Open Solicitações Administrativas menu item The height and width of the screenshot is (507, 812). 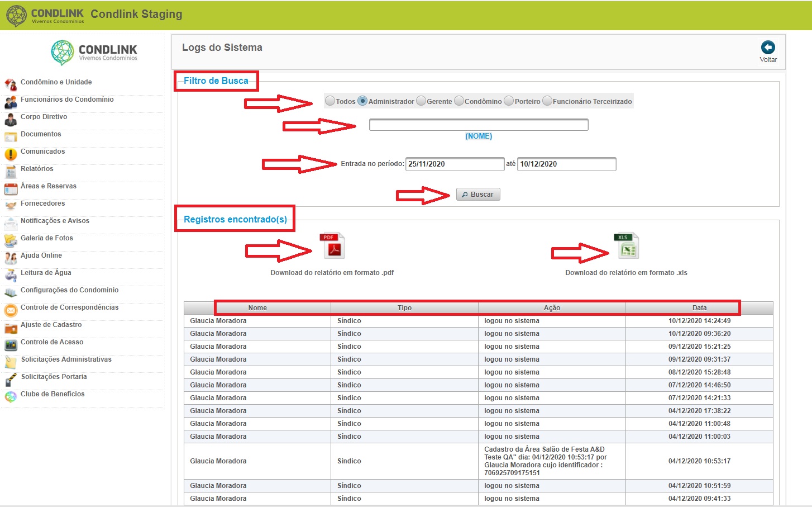pyautogui.click(x=66, y=359)
